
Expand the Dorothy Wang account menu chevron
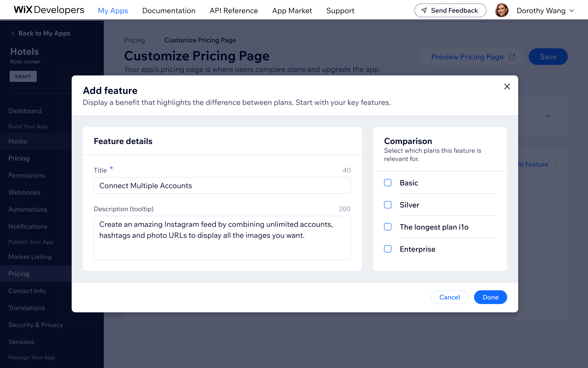tap(572, 11)
